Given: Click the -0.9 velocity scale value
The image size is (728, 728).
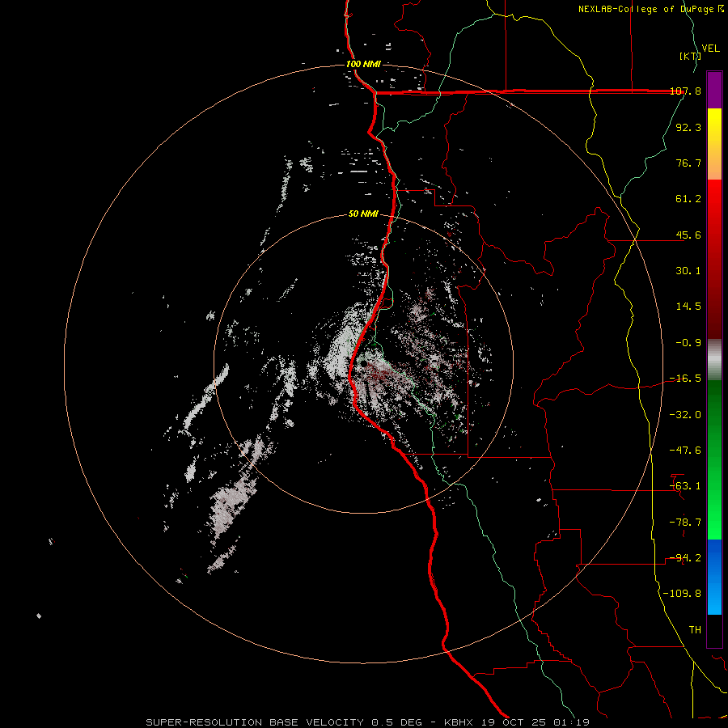Looking at the screenshot, I should tap(688, 343).
